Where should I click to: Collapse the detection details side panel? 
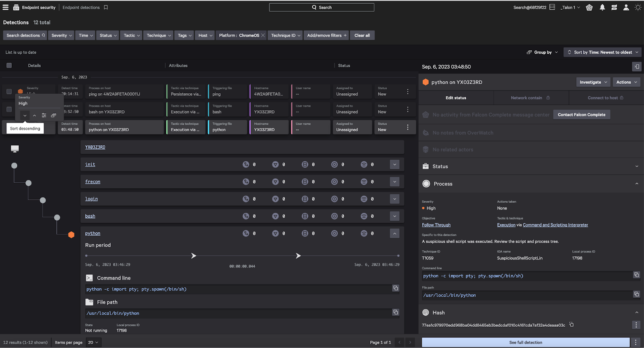click(x=636, y=67)
